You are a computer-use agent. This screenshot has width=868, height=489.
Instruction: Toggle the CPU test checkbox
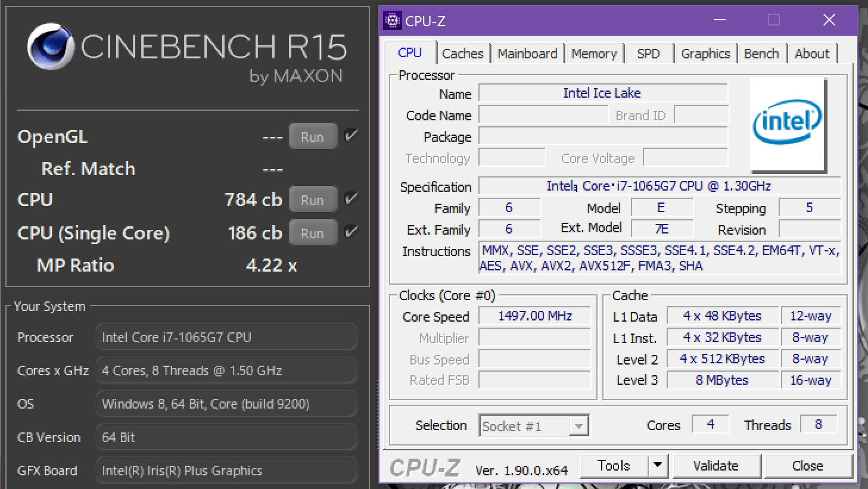click(x=351, y=198)
